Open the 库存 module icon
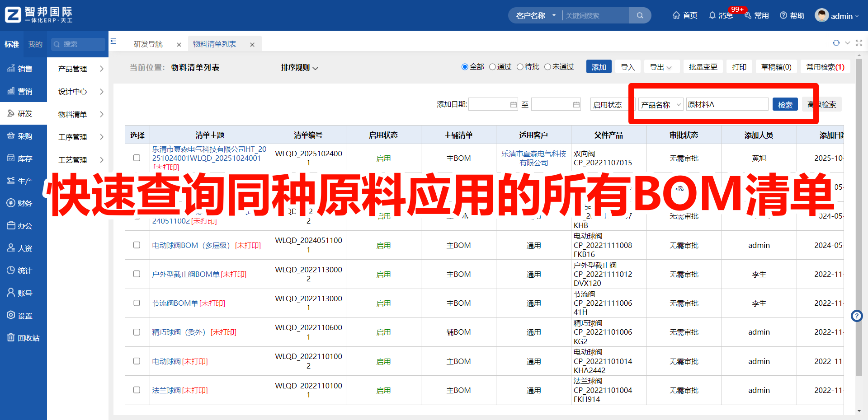 24,158
